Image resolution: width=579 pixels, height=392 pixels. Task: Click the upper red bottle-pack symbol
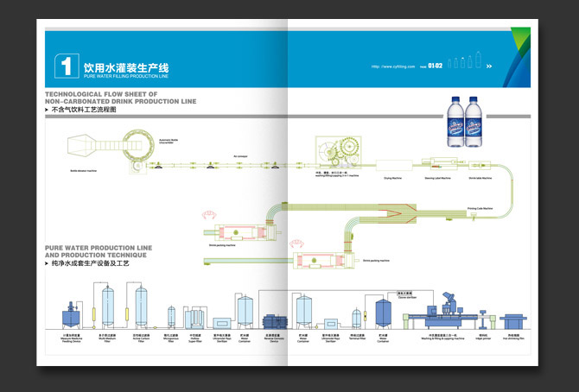pos(209,214)
